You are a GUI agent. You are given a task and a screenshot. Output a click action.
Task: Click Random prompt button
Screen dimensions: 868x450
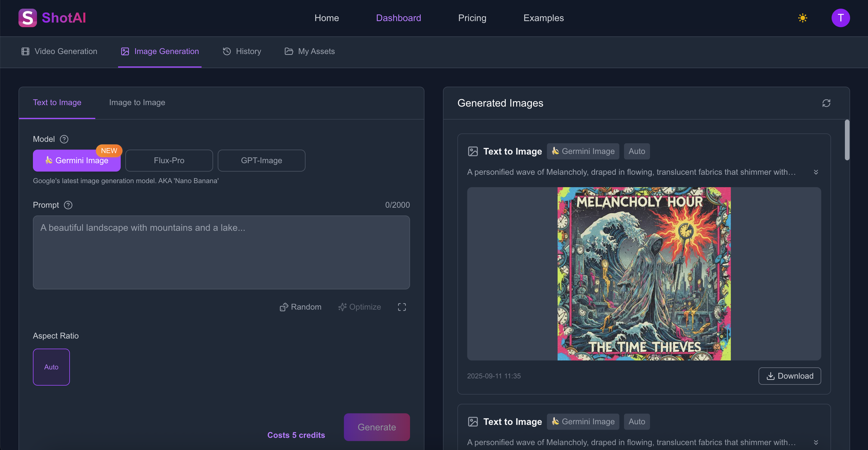point(300,307)
